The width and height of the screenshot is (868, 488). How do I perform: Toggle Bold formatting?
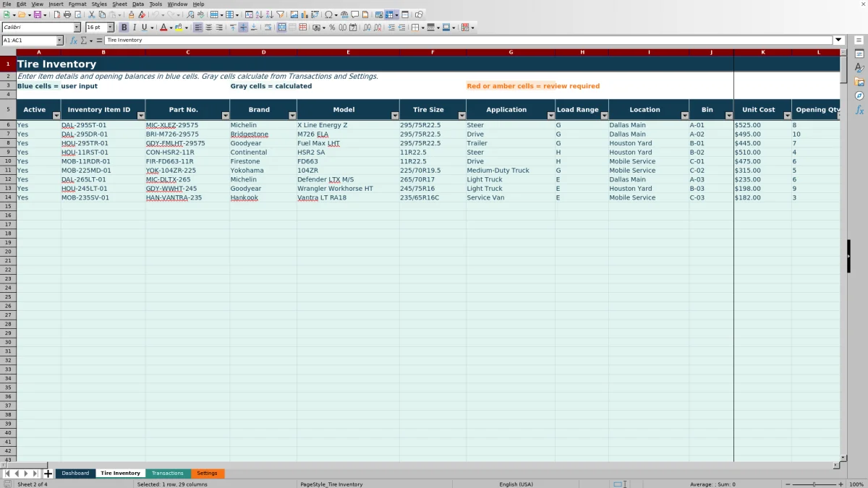[x=124, y=27]
